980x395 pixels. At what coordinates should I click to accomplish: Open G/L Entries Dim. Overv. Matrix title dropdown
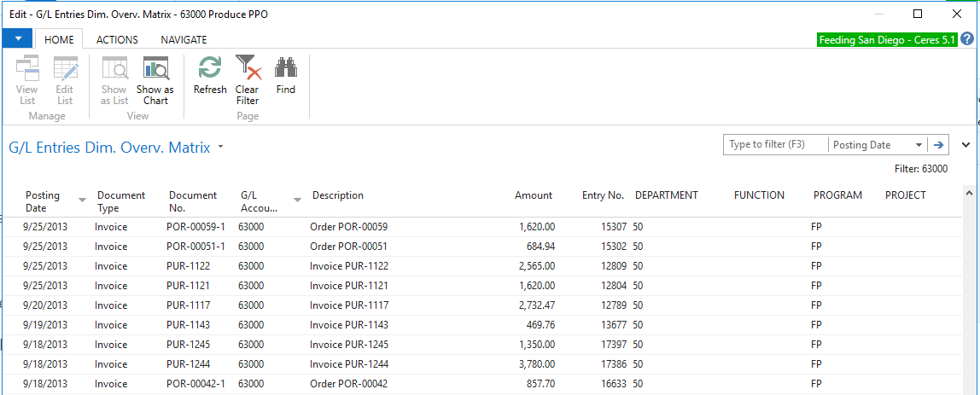pyautogui.click(x=221, y=147)
